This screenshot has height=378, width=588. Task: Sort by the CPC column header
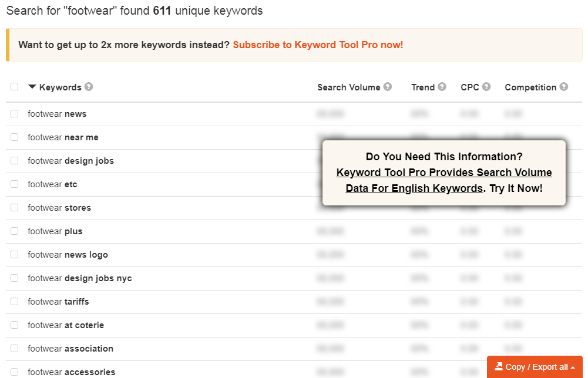click(470, 87)
